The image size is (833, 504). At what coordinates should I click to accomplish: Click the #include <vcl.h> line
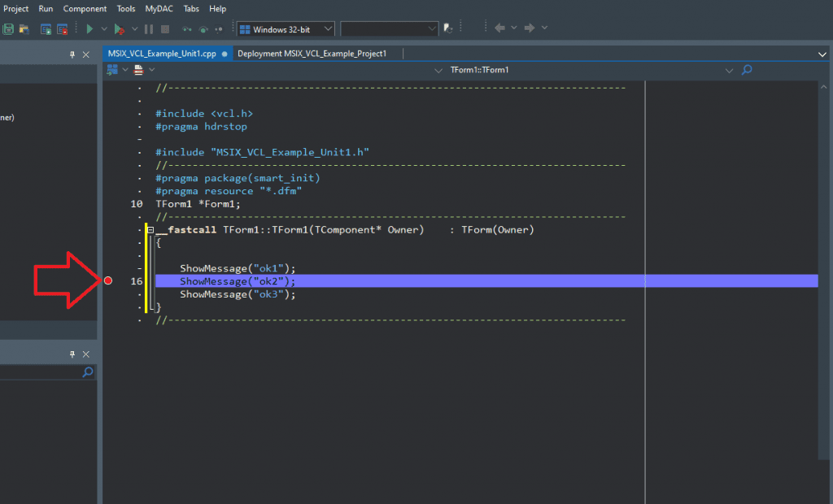(x=204, y=114)
